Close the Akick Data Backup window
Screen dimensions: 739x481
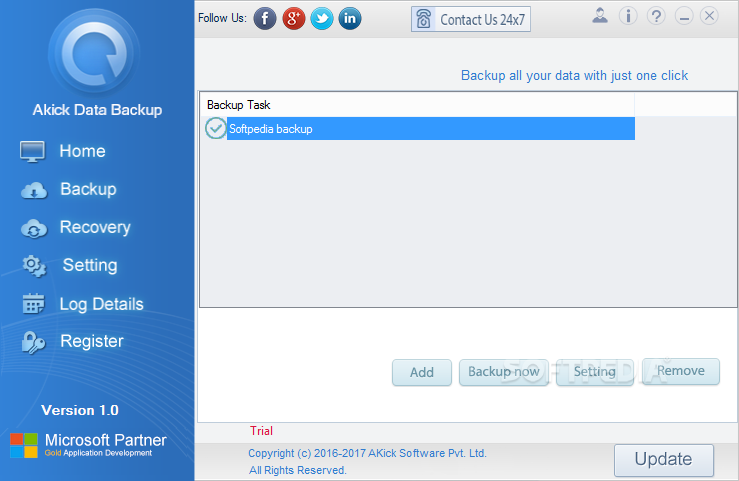point(709,16)
